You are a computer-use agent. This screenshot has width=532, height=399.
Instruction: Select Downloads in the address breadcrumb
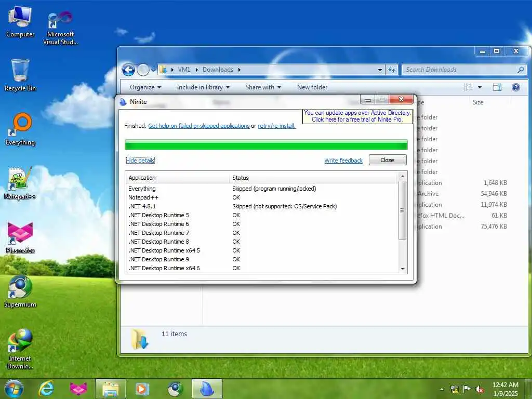pyautogui.click(x=218, y=70)
